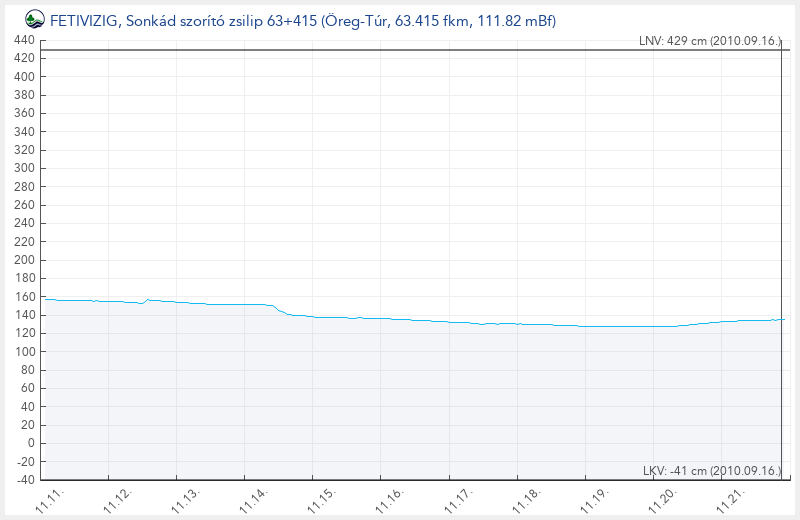Click the water level drop after 11.14.
The height and width of the screenshot is (520, 800).
(x=280, y=310)
